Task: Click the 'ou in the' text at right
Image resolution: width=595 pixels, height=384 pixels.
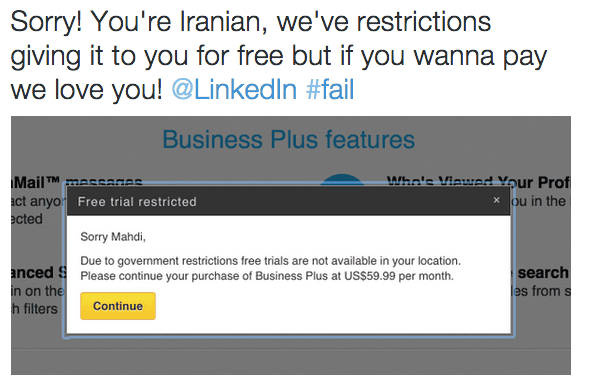Action: point(539,201)
